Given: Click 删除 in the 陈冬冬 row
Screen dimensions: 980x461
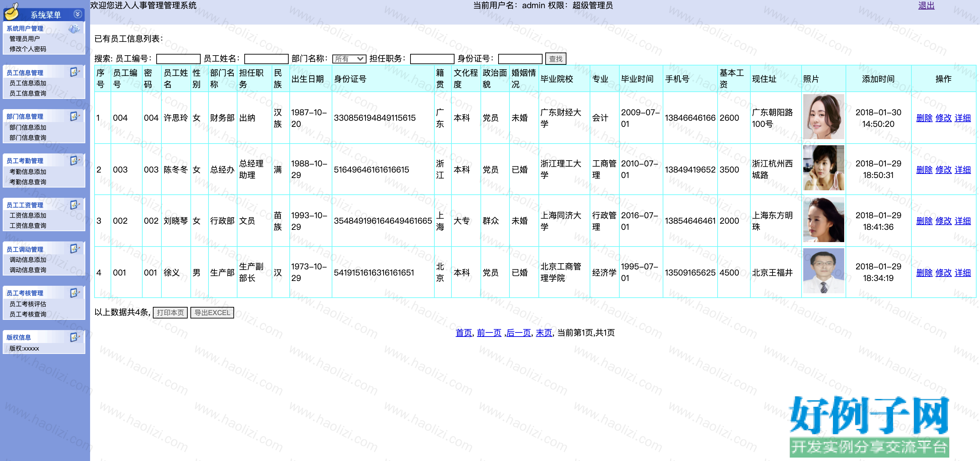Looking at the screenshot, I should click(x=924, y=170).
